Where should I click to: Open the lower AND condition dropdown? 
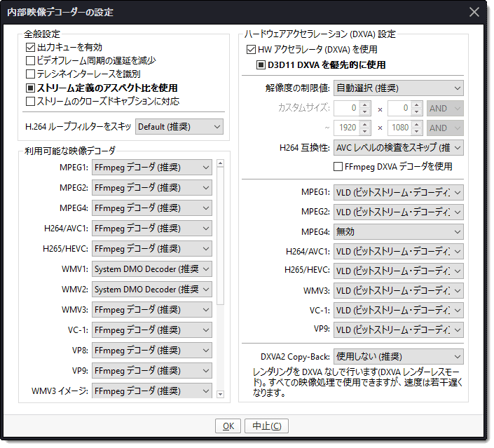coord(445,128)
